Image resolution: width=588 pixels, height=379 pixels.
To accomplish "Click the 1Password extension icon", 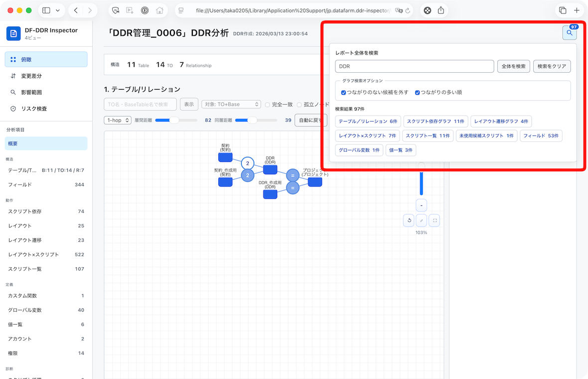I will pos(145,10).
